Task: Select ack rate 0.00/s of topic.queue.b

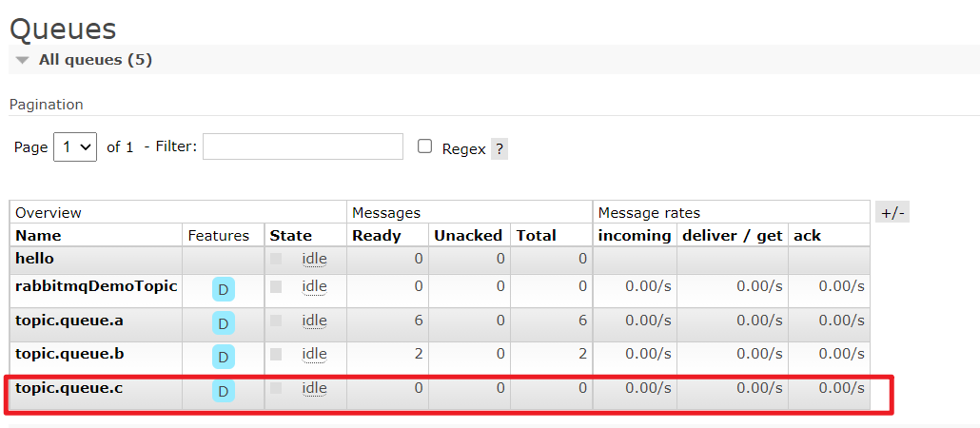Action: [841, 354]
